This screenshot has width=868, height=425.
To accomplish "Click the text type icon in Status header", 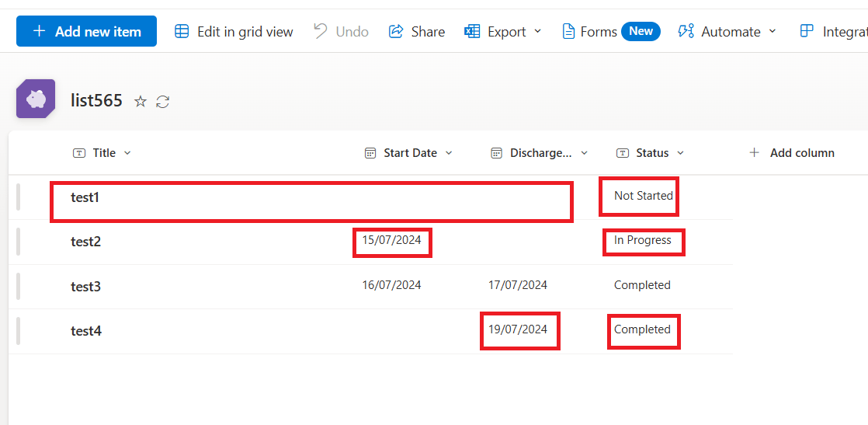I will [623, 154].
